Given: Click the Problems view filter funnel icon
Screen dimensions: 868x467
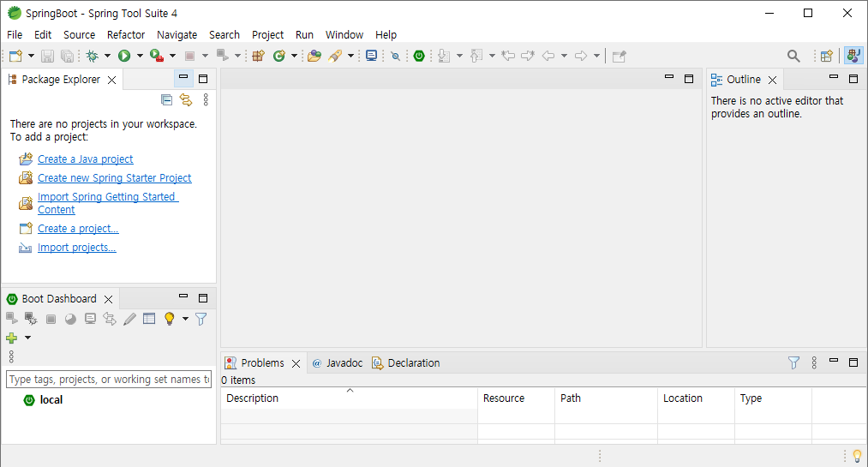Looking at the screenshot, I should (x=793, y=362).
